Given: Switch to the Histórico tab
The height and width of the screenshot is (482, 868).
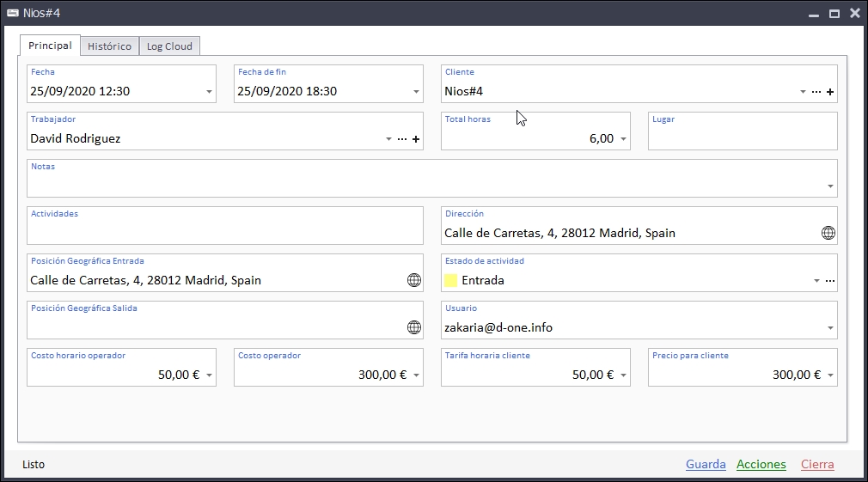Looking at the screenshot, I should pyautogui.click(x=109, y=46).
